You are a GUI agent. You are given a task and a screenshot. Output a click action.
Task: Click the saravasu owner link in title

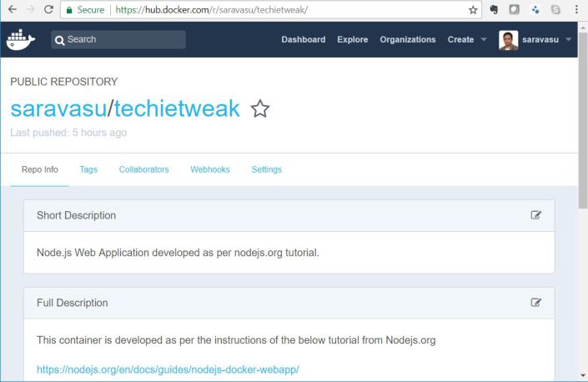pyautogui.click(x=58, y=108)
